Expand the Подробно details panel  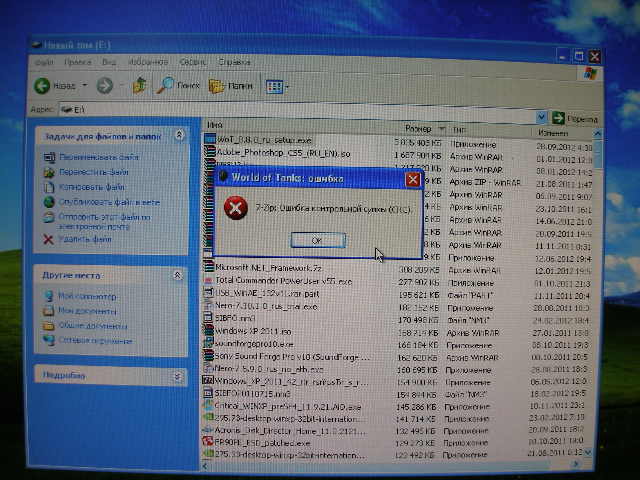coord(178,376)
